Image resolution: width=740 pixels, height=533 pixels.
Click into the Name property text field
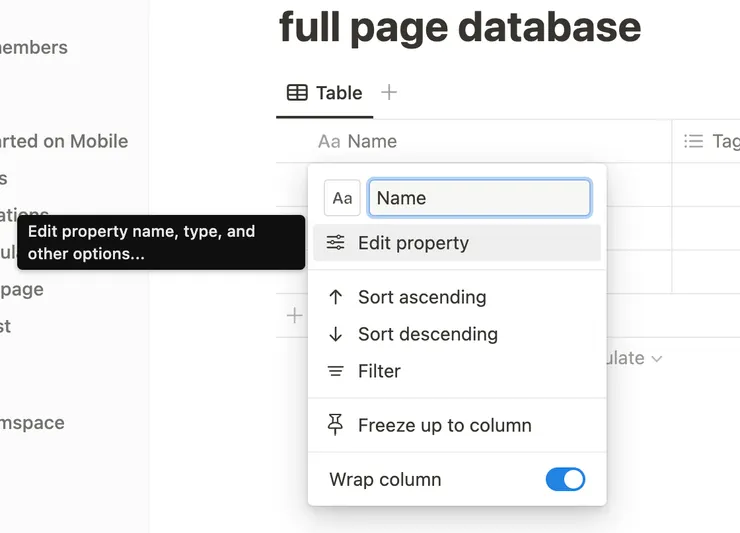(x=478, y=198)
